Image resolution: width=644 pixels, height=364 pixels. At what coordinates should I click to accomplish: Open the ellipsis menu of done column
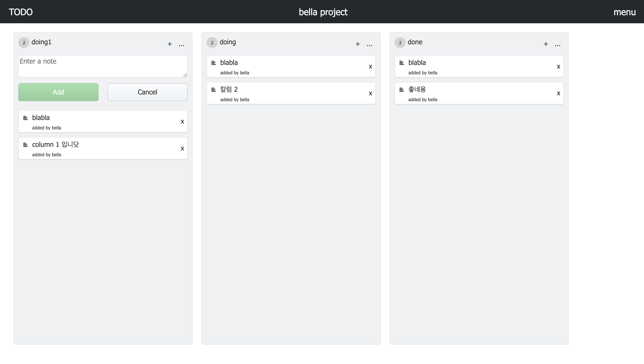pos(558,45)
